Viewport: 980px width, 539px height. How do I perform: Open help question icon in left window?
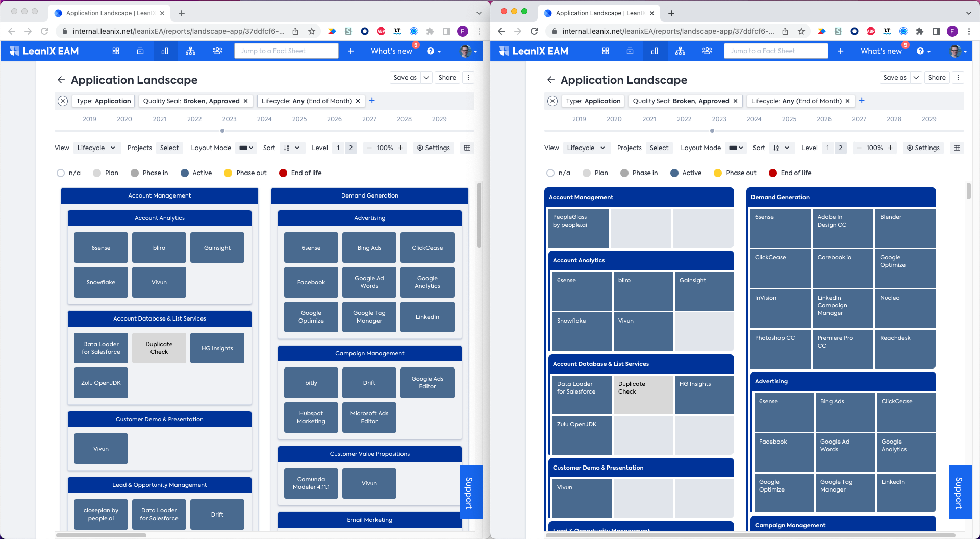[x=434, y=51]
